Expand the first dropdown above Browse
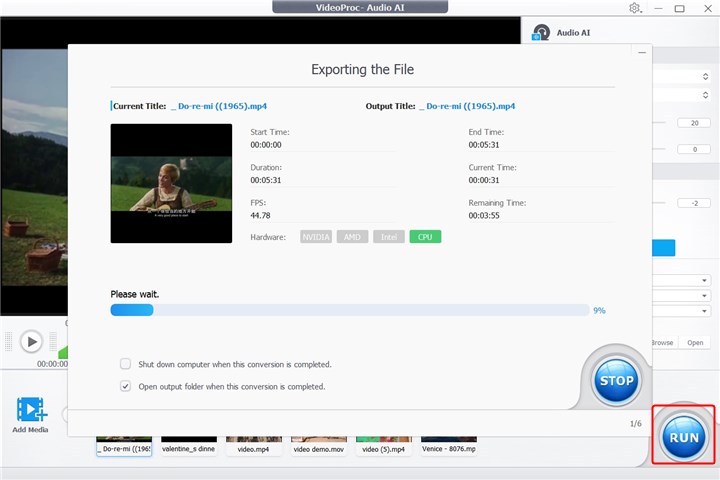Image resolution: width=720 pixels, height=480 pixels. pyautogui.click(x=704, y=280)
